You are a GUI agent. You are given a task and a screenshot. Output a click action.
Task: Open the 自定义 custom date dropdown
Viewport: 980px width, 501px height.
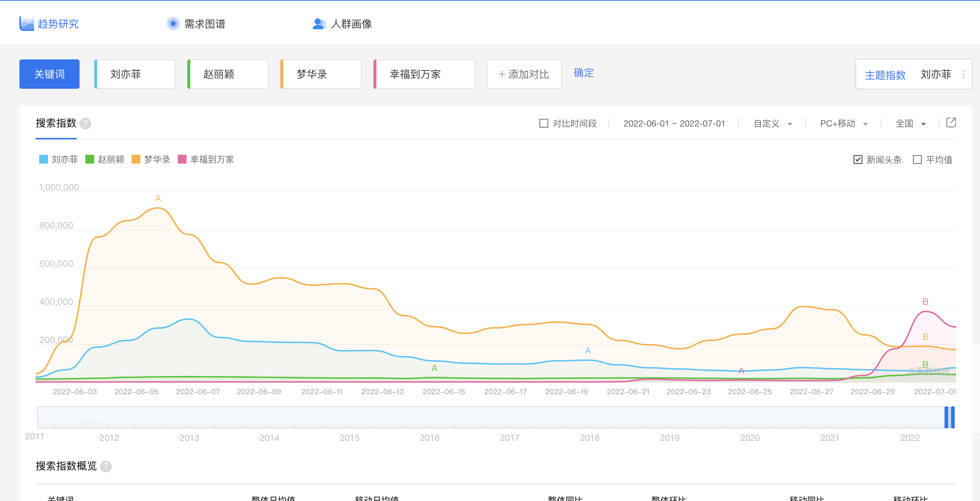pos(771,123)
